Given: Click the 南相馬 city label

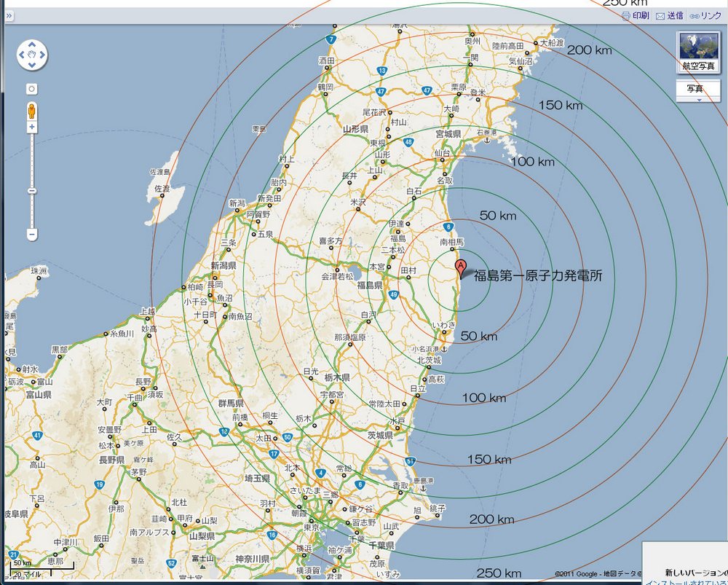Looking at the screenshot, I should tap(452, 242).
